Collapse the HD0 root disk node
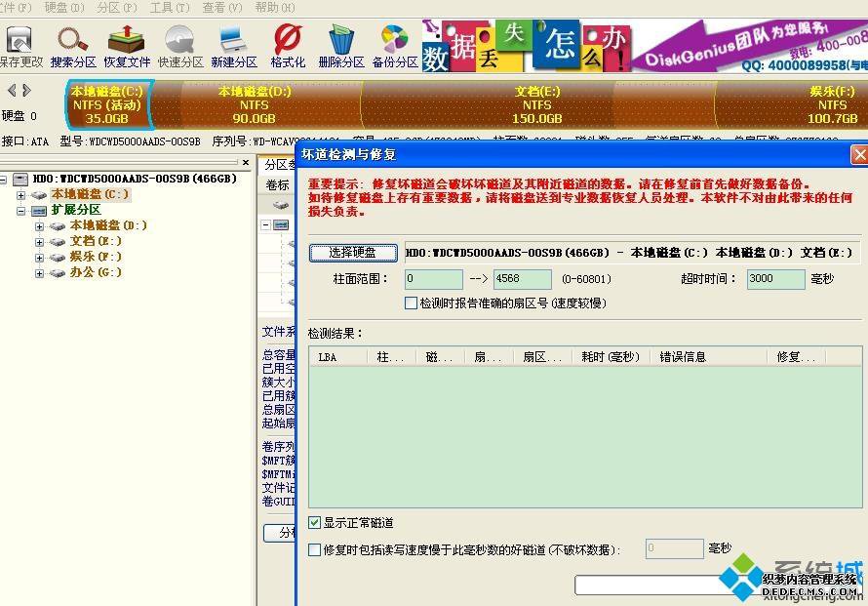 (x=3, y=179)
